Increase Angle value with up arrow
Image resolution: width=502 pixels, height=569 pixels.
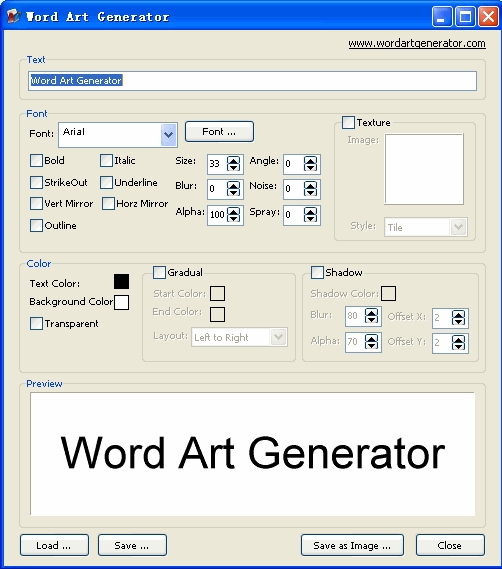click(310, 160)
